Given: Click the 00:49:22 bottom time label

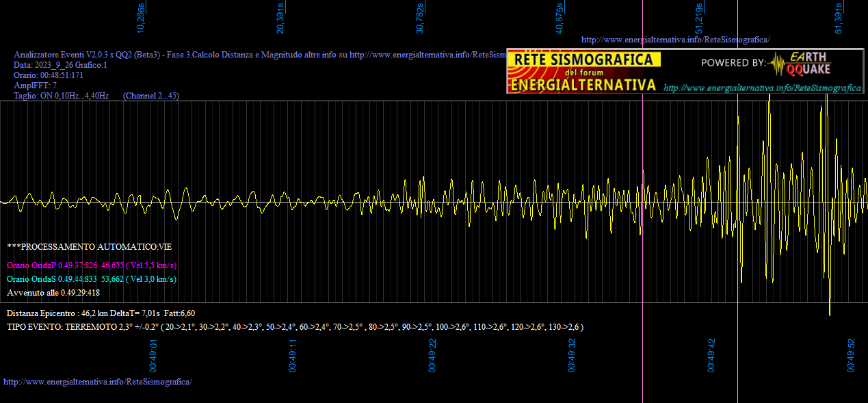Looking at the screenshot, I should click(x=432, y=356).
